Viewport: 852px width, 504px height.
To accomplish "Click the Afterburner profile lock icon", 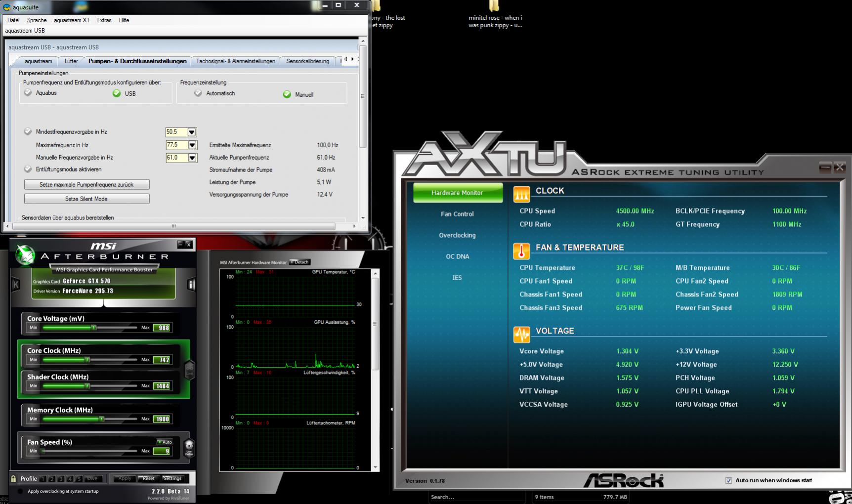I will pos(13,478).
